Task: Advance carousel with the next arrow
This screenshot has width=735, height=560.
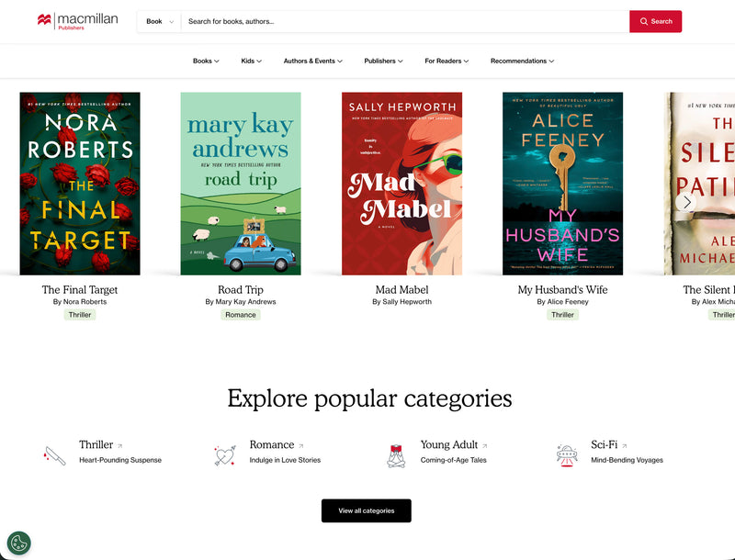Action: pos(686,202)
